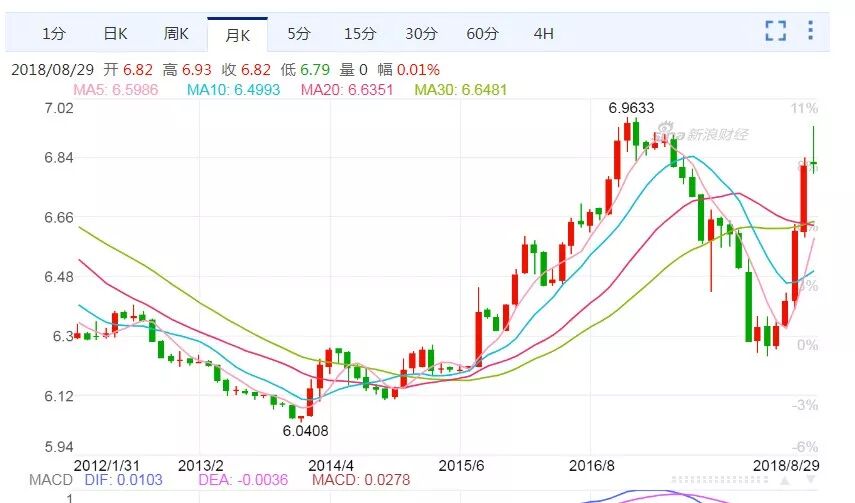
Task: Open the 15分 chart tab
Action: [x=360, y=34]
